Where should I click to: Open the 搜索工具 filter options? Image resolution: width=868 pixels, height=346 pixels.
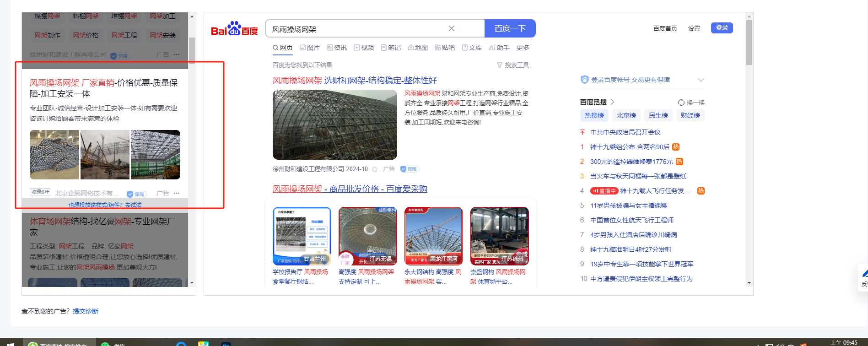tap(513, 65)
